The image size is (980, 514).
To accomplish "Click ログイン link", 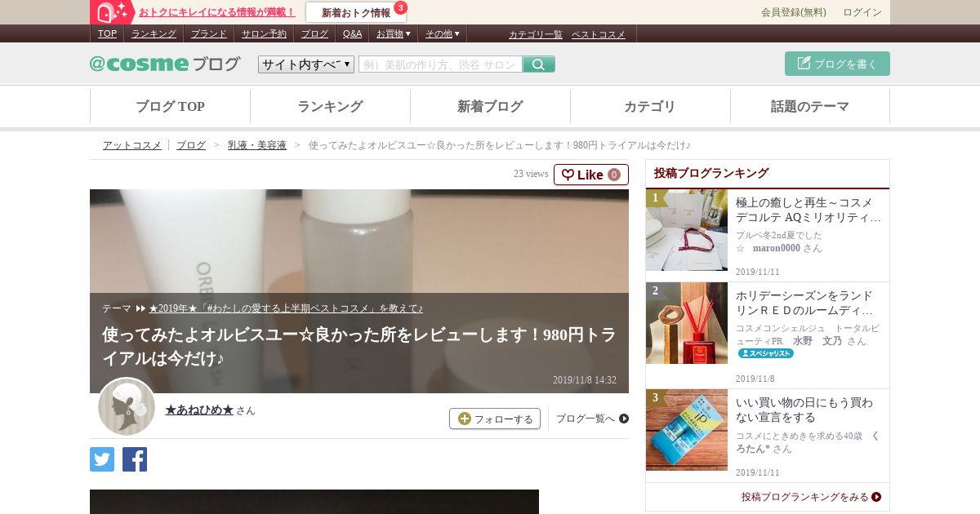I will pos(862,12).
